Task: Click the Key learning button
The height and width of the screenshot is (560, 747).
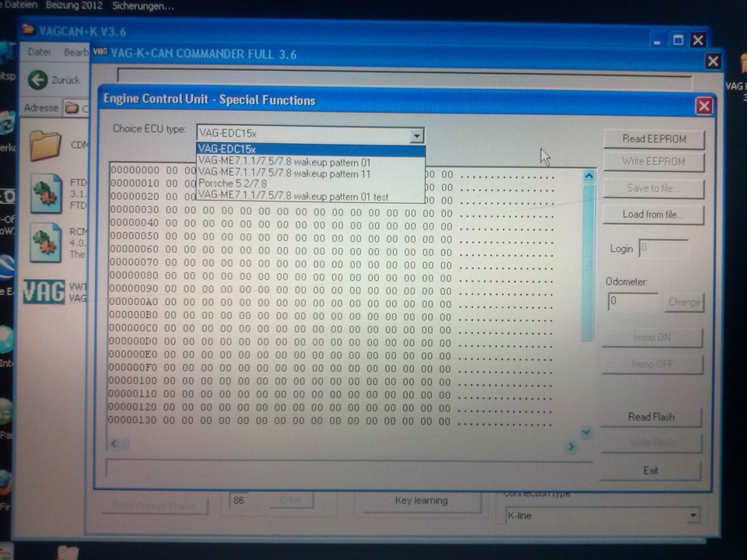Action: tap(421, 501)
